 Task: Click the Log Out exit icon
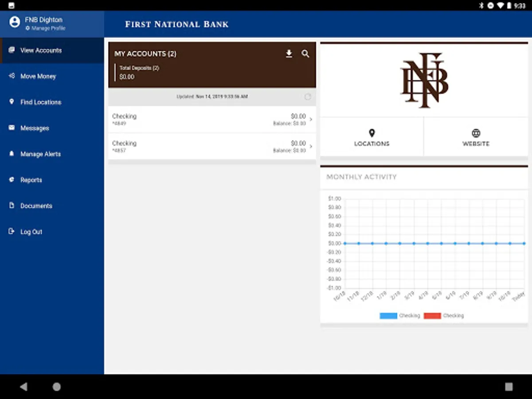tap(12, 231)
